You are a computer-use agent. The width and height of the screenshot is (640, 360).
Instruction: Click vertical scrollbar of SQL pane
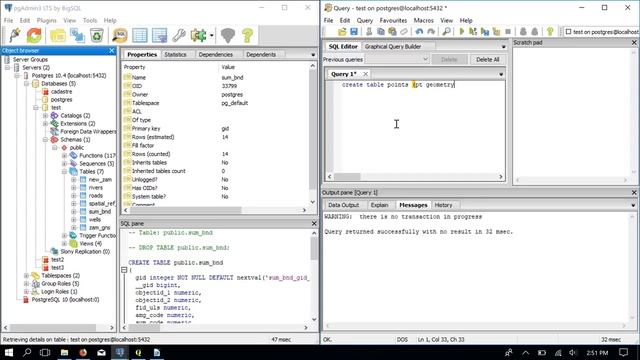(314, 276)
